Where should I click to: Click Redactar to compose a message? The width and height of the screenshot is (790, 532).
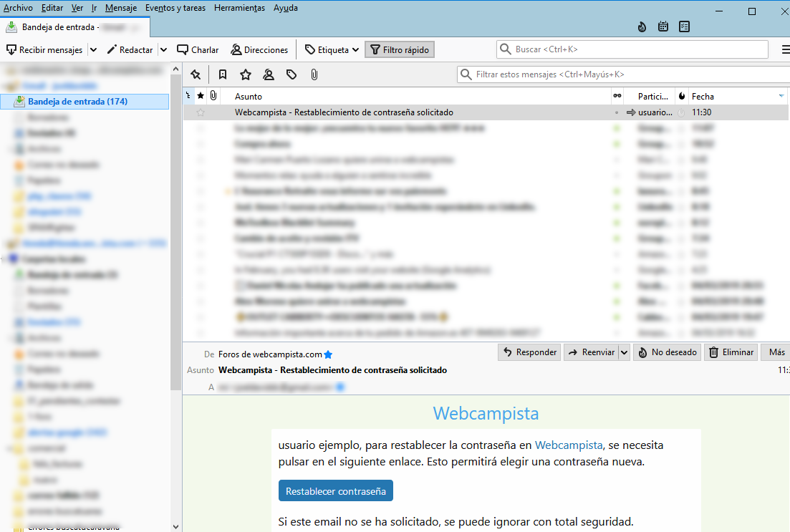130,50
